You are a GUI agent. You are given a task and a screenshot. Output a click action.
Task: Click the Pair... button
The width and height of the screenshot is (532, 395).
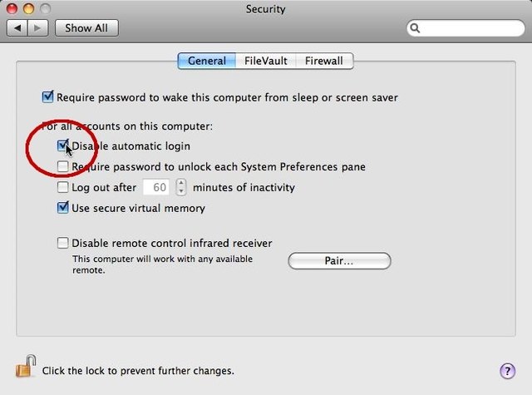pyautogui.click(x=339, y=260)
